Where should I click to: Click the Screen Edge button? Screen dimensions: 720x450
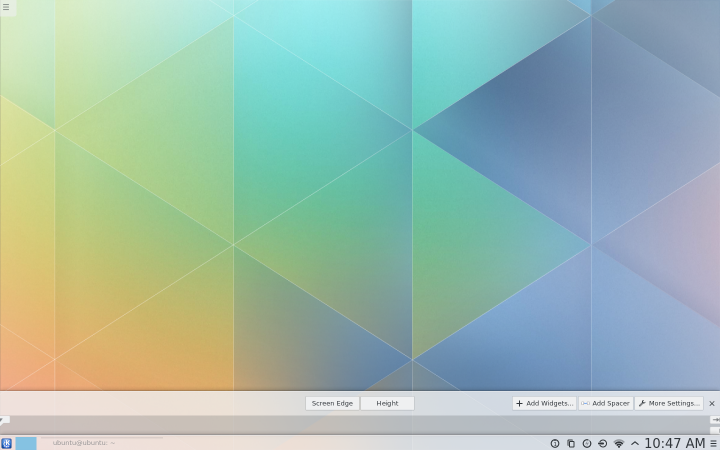pos(332,403)
